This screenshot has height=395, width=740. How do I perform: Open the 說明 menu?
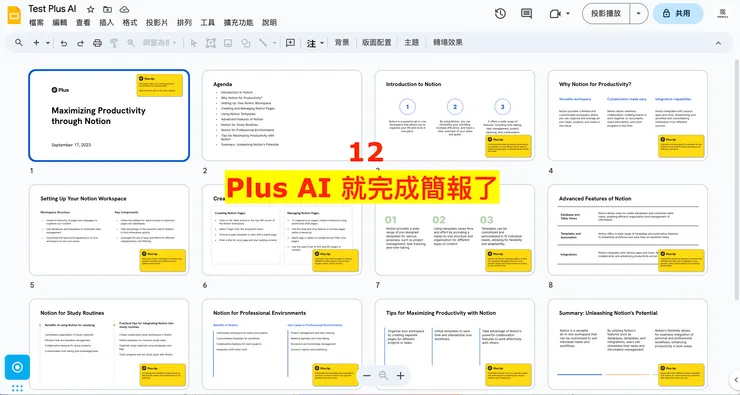point(269,23)
